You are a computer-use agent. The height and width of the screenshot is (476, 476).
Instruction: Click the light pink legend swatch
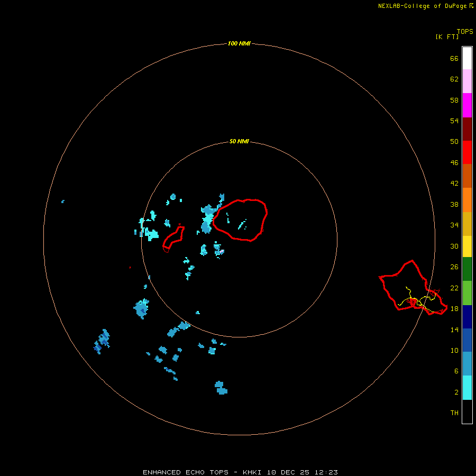click(467, 81)
